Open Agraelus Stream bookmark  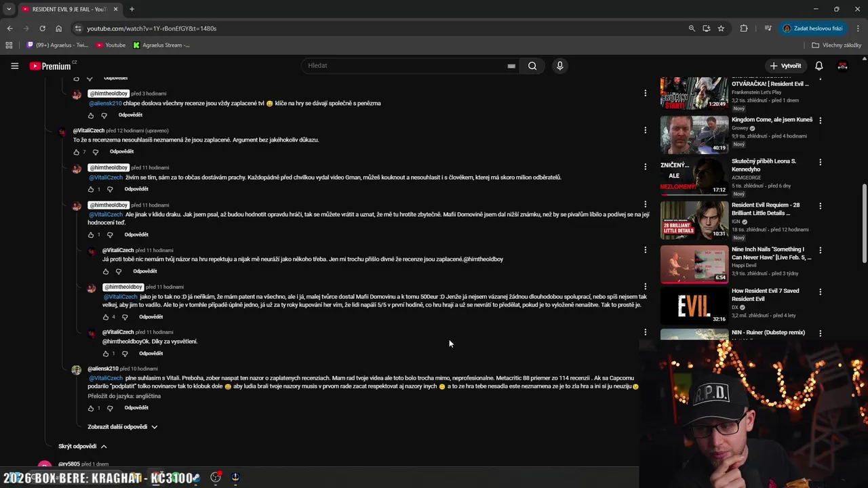pyautogui.click(x=161, y=45)
